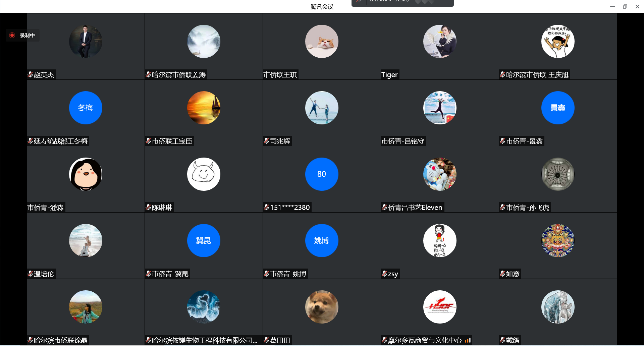The height and width of the screenshot is (346, 644).
Task: Click muted microphone icon beside 赵英杰
Action: pyautogui.click(x=31, y=74)
